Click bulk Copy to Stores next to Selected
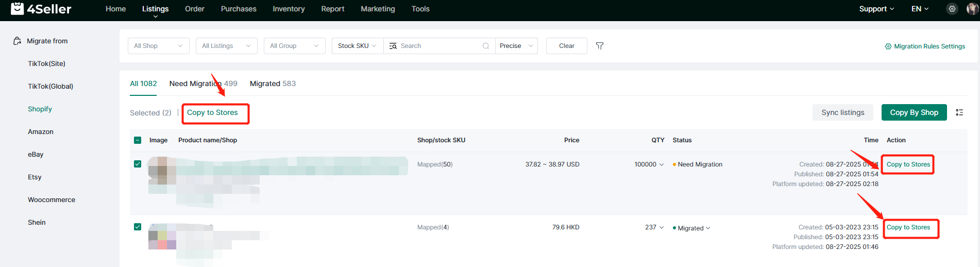 point(212,112)
